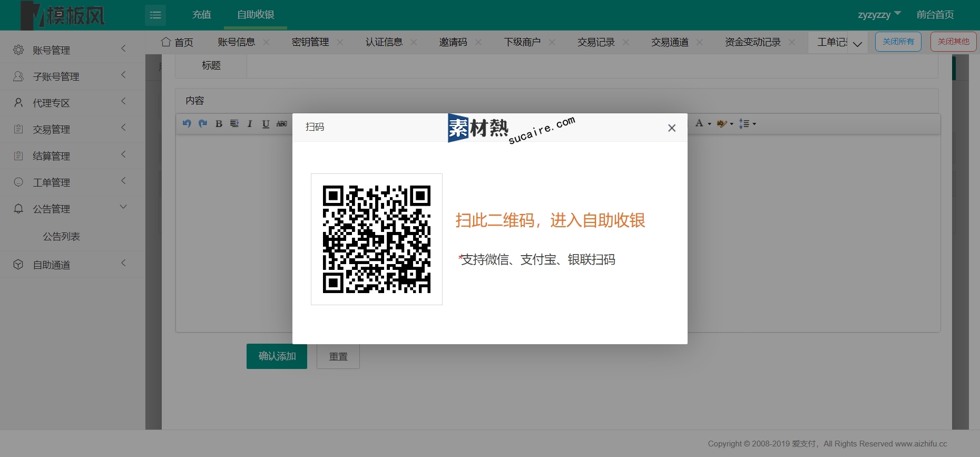Expand the 自助通道 menu

click(124, 263)
